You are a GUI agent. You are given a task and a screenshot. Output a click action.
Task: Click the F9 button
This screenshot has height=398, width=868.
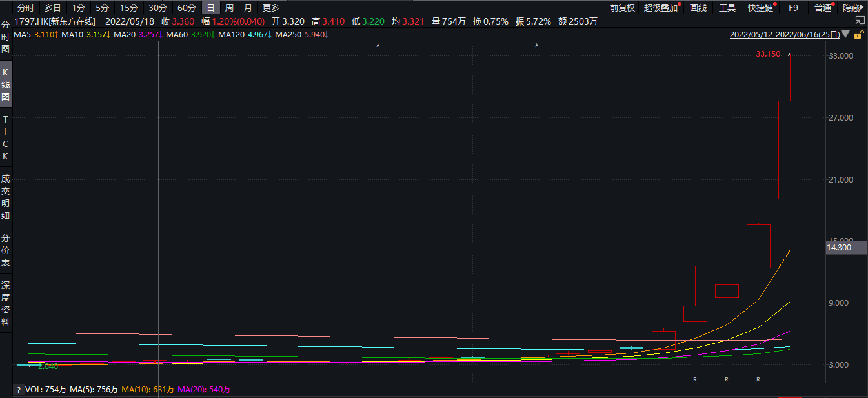click(x=793, y=8)
